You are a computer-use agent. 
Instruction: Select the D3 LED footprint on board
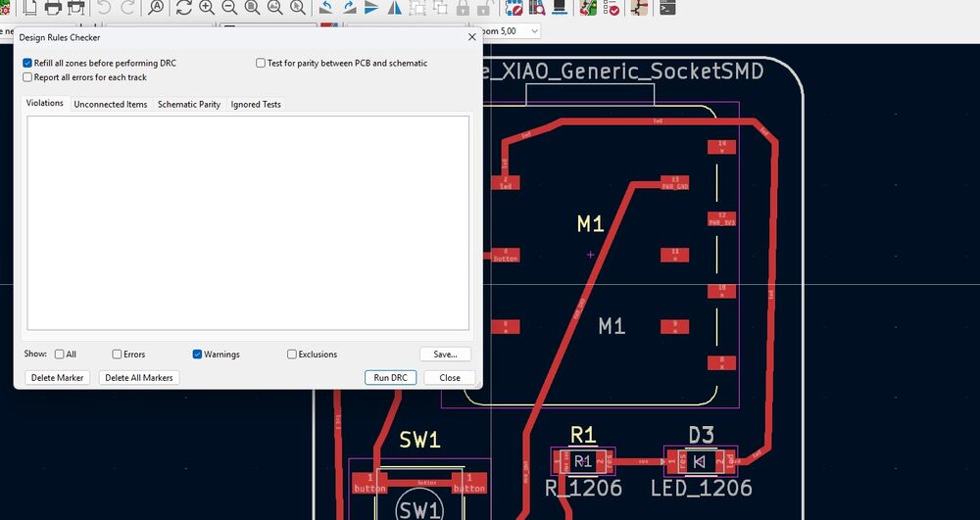(x=700, y=462)
